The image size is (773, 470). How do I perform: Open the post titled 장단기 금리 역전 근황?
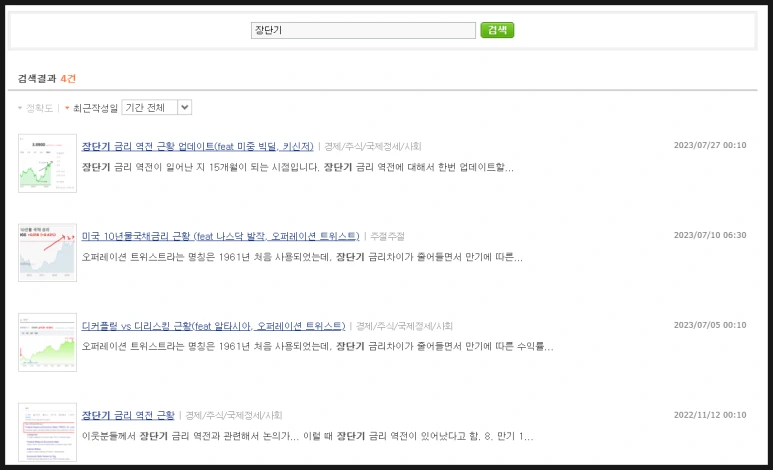128,415
